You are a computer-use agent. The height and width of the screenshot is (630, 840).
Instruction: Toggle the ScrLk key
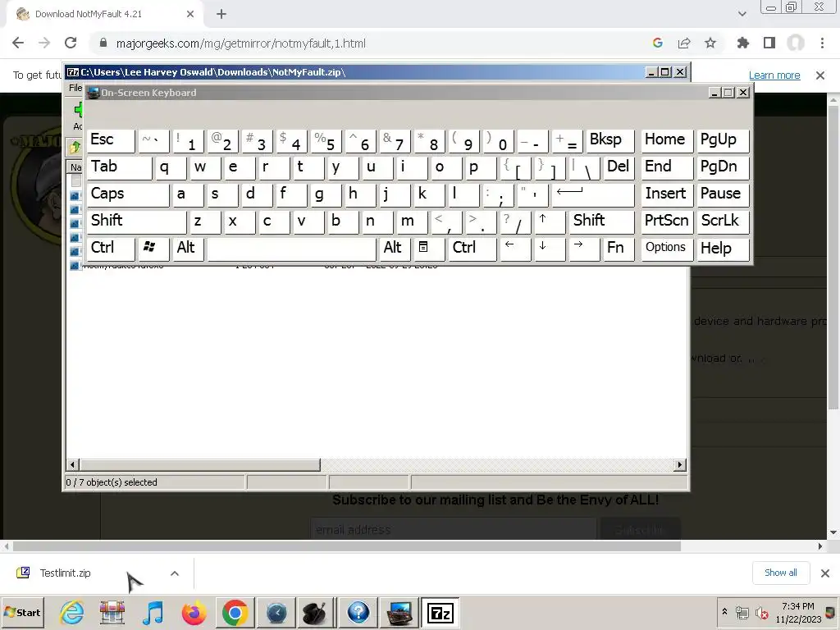click(x=722, y=221)
